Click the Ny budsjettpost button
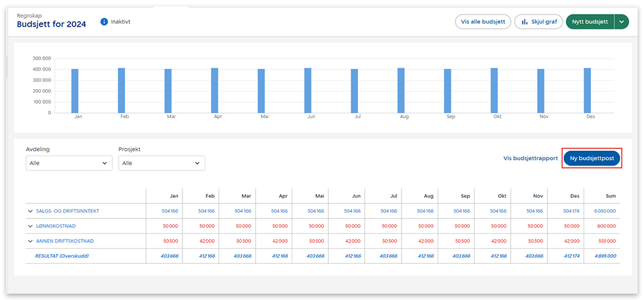The height and width of the screenshot is (300, 644). coord(592,159)
